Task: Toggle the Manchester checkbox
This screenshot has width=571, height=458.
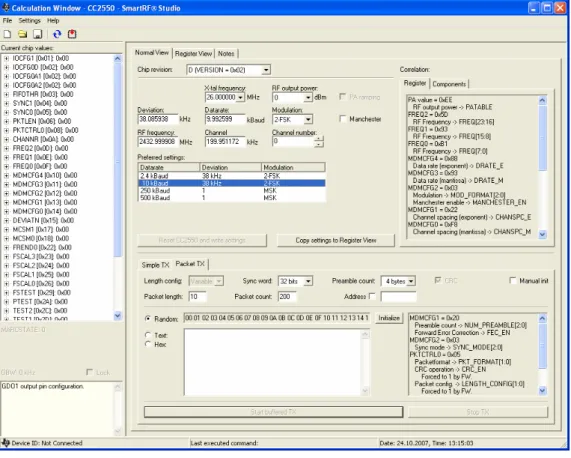Action: coord(343,119)
